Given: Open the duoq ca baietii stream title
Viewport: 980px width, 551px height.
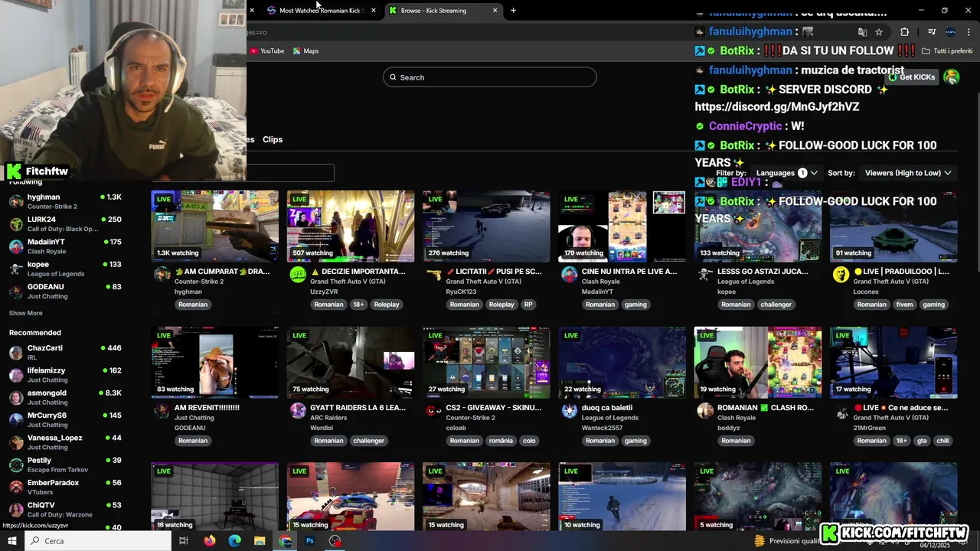Looking at the screenshot, I should coord(607,408).
